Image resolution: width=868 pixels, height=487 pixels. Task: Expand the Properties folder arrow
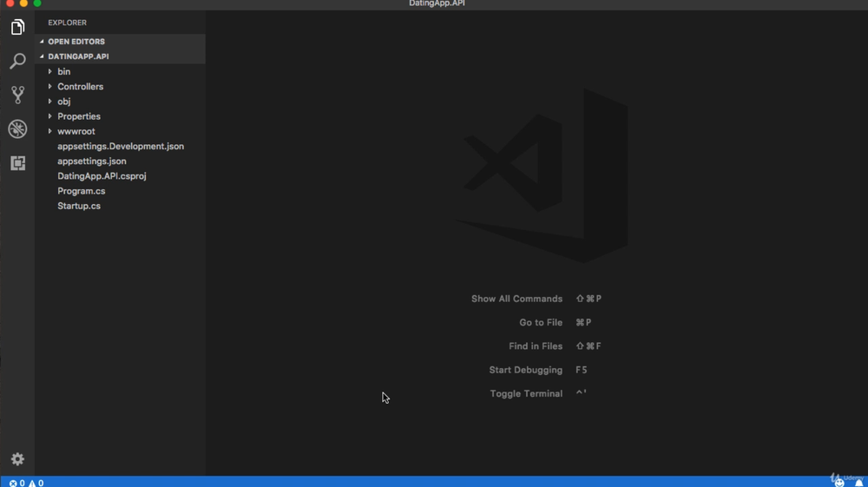pos(49,116)
